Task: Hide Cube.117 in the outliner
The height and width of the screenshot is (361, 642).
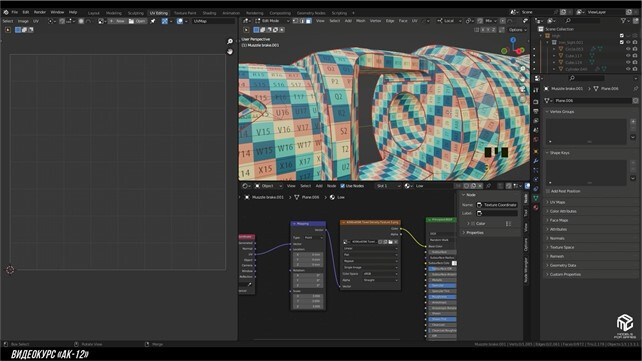Action: [x=628, y=56]
